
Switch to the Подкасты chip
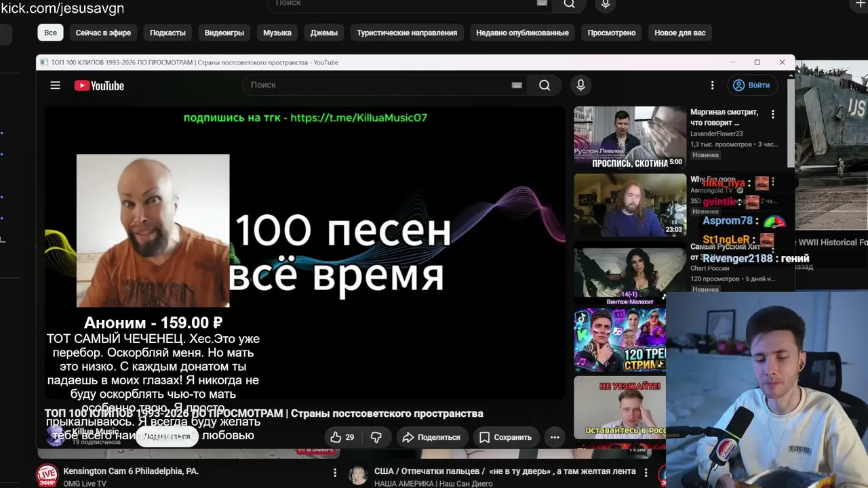tap(167, 33)
